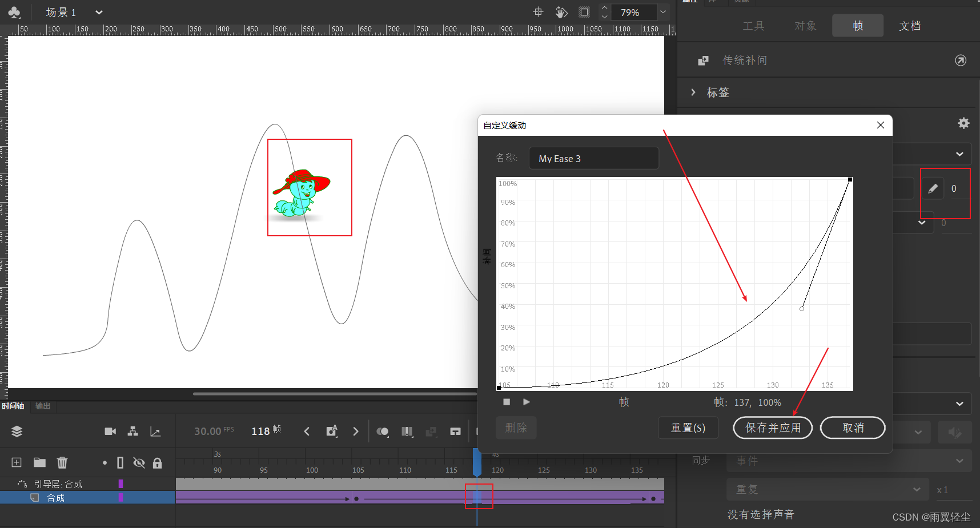This screenshot has height=528, width=980.
Task: Hide all layers using eye icon
Action: click(139, 463)
